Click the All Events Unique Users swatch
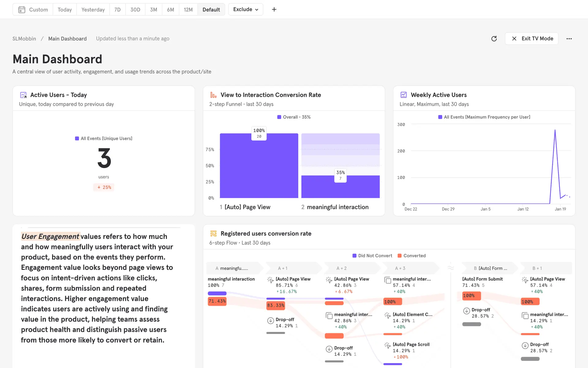Image resolution: width=588 pixels, height=368 pixels. point(77,139)
